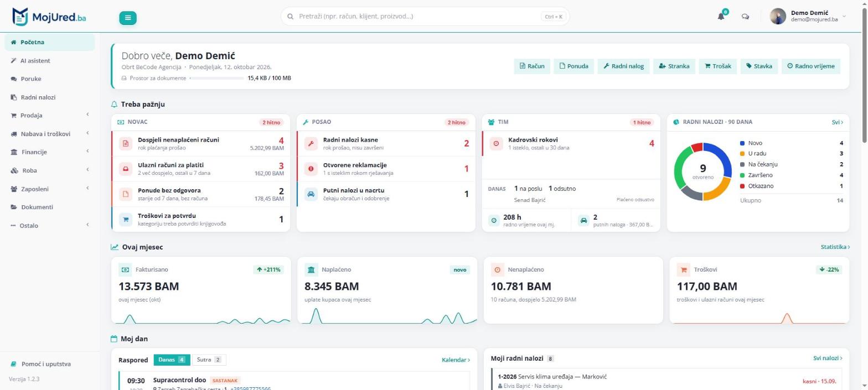Open AI asistent from the sidebar
Viewport: 868px width, 390px height.
pos(50,60)
